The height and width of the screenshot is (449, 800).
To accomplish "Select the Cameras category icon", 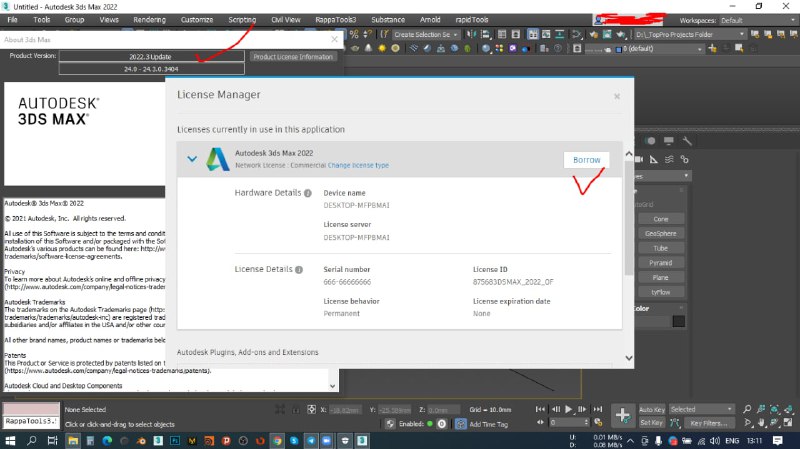I will (x=639, y=160).
